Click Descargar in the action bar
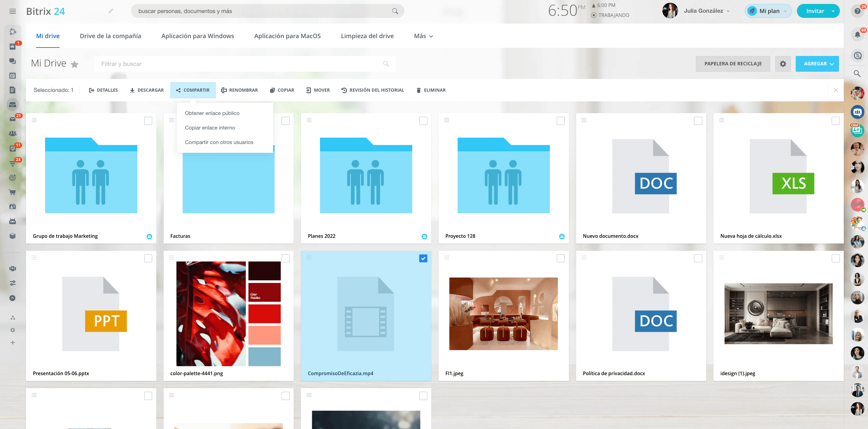 [147, 90]
